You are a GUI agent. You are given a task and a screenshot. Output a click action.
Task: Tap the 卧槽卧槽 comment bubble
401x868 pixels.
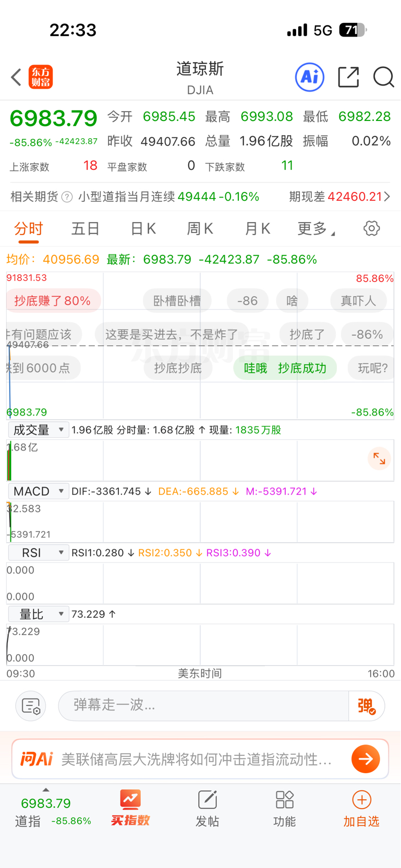click(177, 301)
